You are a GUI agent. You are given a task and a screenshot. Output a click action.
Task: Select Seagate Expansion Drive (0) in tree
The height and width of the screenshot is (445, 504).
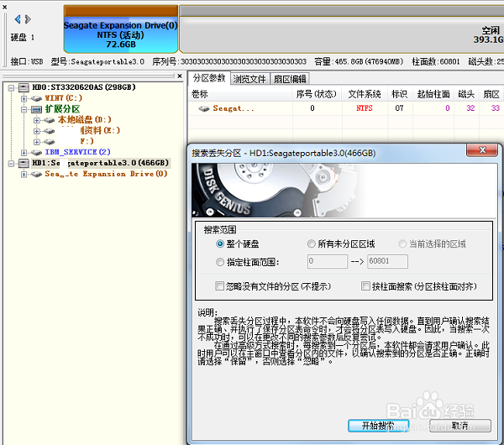coord(106,174)
